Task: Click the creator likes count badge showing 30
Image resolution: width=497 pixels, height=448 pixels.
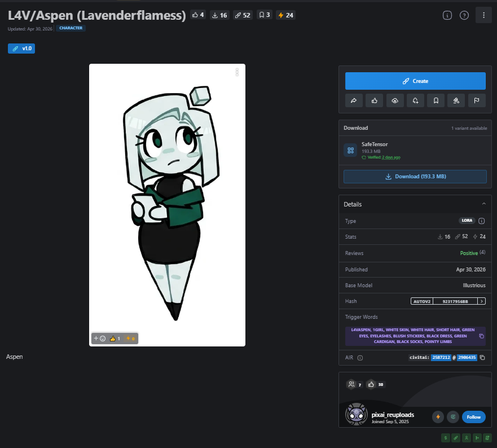Action: coord(375,385)
